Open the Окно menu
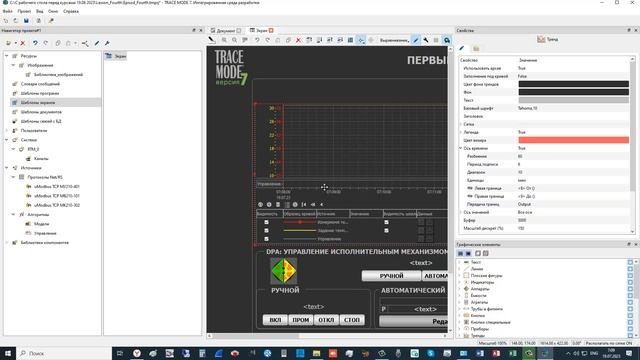 pyautogui.click(x=53, y=11)
